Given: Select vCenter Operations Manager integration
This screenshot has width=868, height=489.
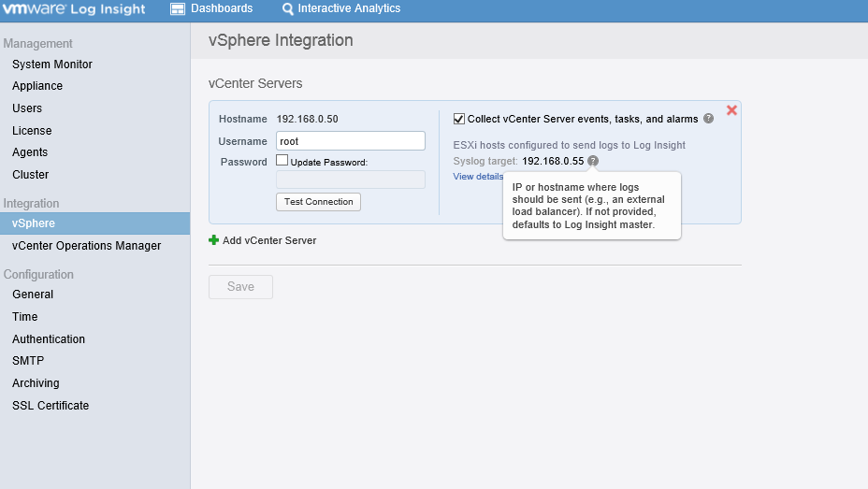Looking at the screenshot, I should tap(86, 246).
